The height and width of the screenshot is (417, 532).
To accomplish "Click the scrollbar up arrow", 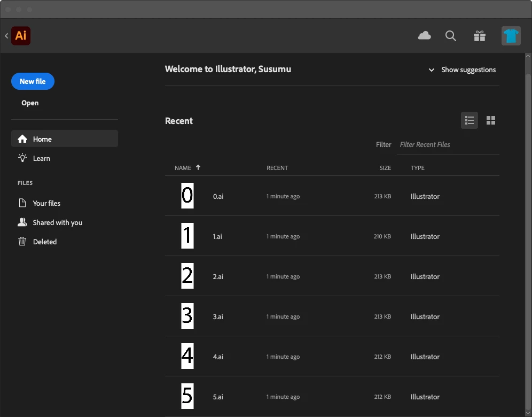I will (528, 56).
